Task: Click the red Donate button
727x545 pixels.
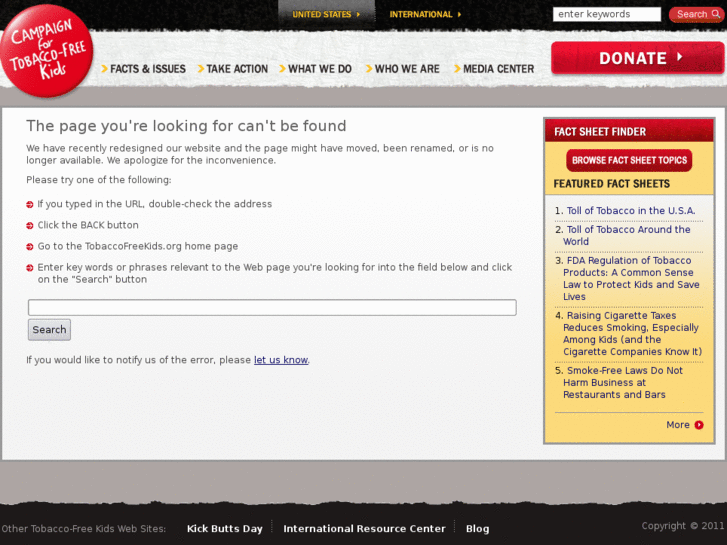Action: [638, 58]
